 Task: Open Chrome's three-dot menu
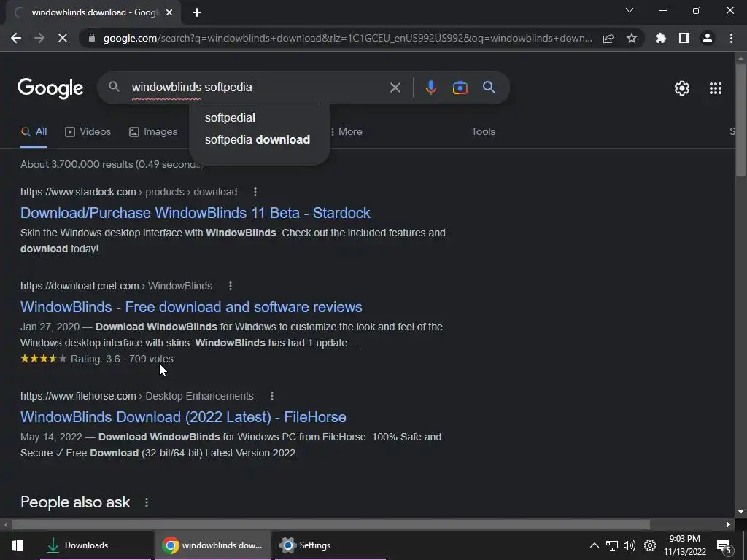click(x=731, y=38)
